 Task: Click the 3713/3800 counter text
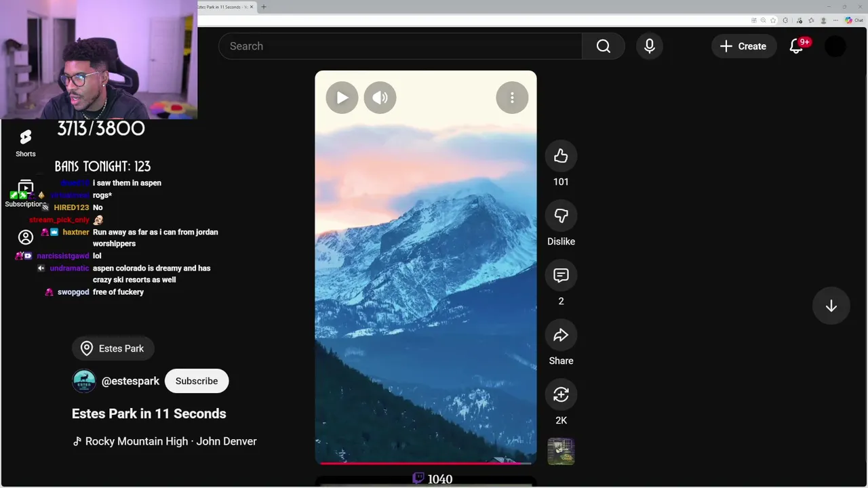tap(101, 129)
